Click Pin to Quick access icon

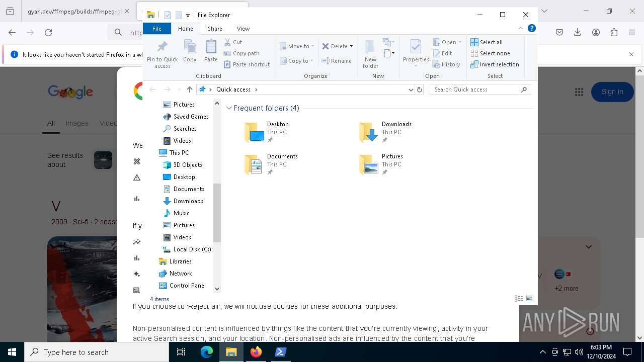tap(162, 54)
